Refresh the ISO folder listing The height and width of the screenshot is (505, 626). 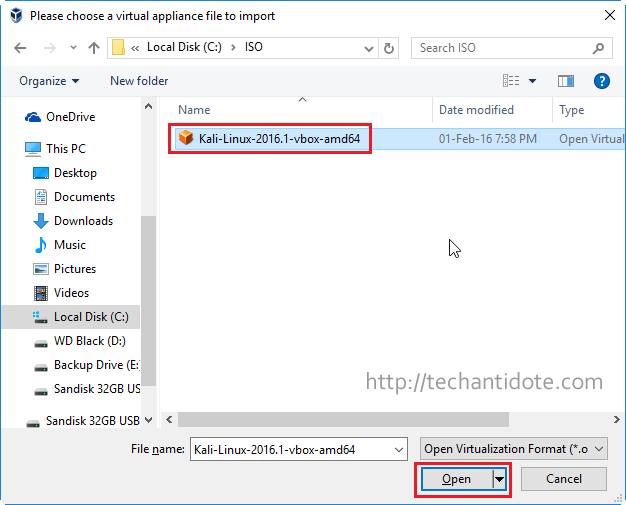click(x=388, y=48)
